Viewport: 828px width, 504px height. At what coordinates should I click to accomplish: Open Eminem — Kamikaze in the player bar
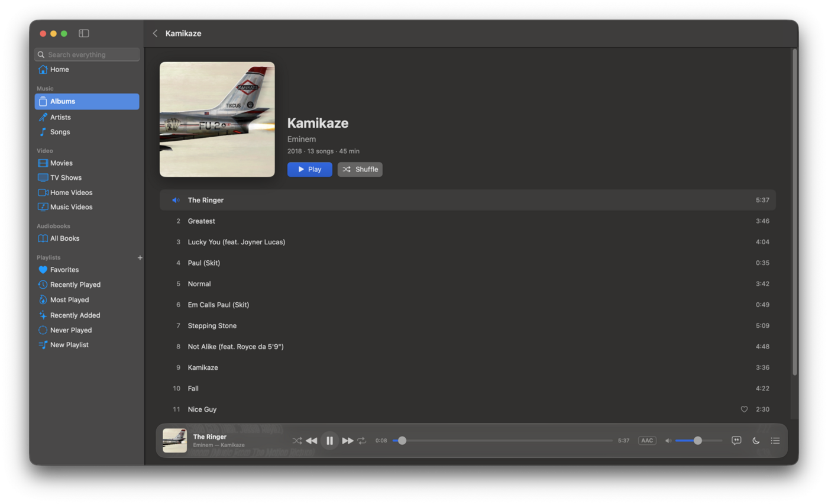219,445
